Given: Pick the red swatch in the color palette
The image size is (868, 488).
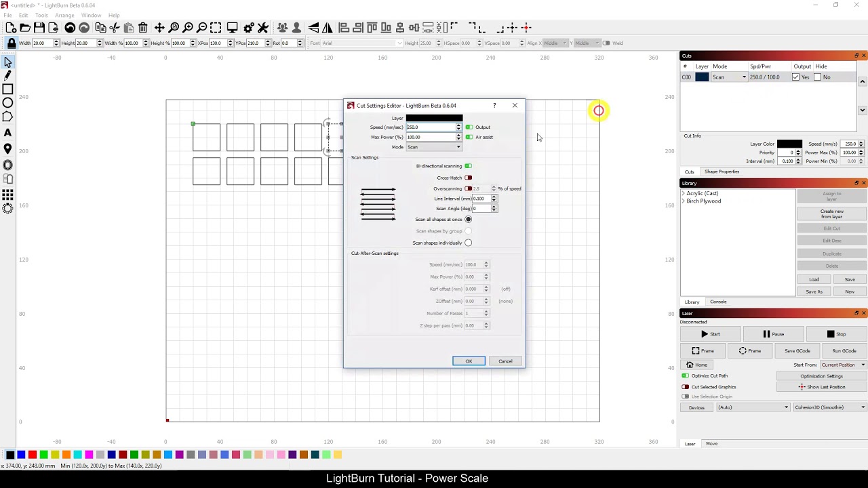Looking at the screenshot, I should 33,455.
